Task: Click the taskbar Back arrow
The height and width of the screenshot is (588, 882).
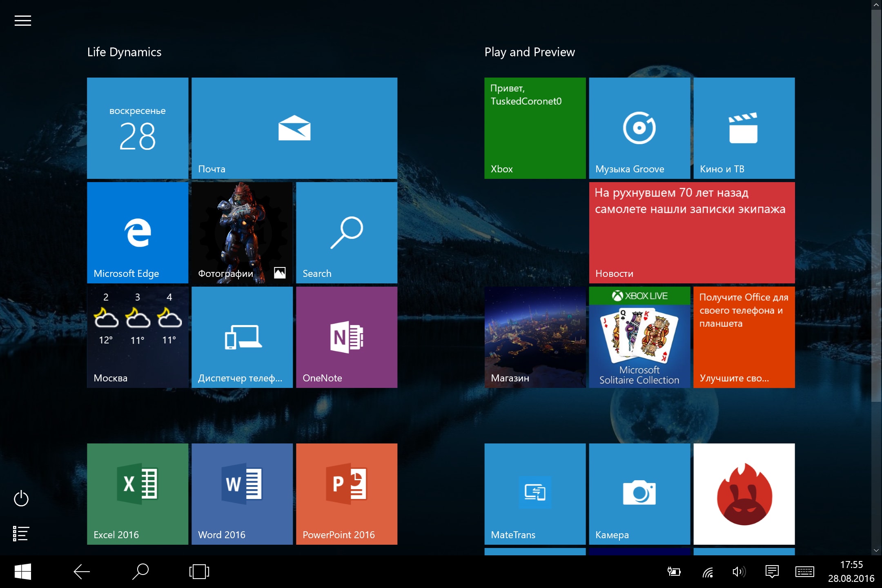Action: coord(82,572)
